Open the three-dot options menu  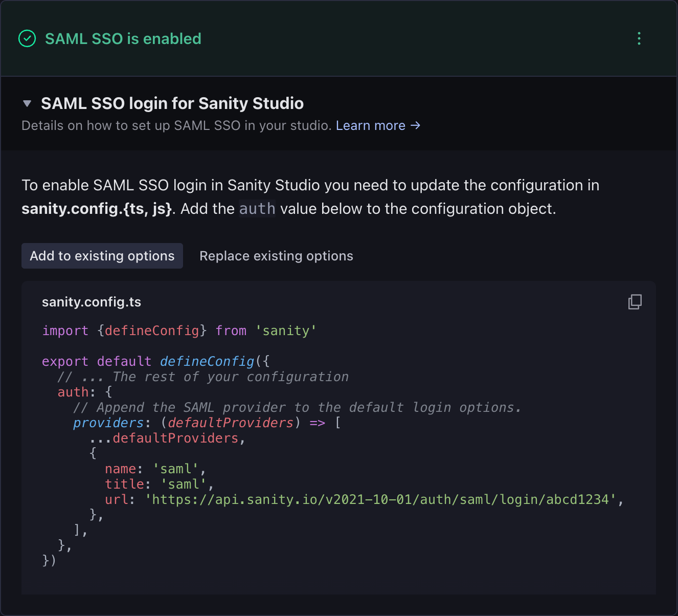639,38
